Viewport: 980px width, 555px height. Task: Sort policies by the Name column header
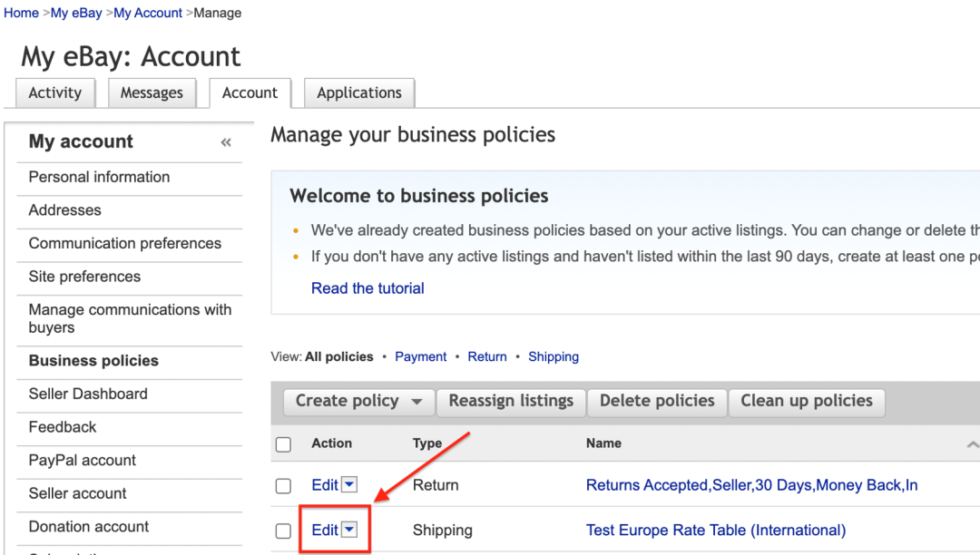click(603, 443)
